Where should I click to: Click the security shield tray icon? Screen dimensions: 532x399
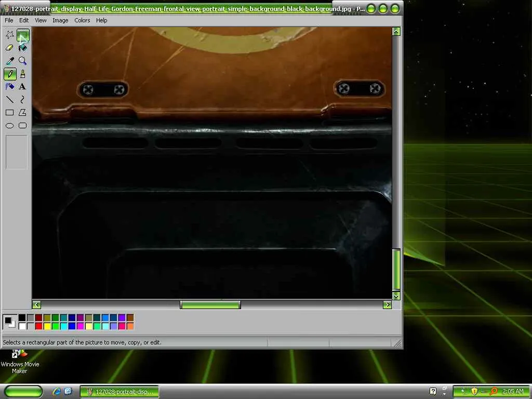(x=474, y=391)
